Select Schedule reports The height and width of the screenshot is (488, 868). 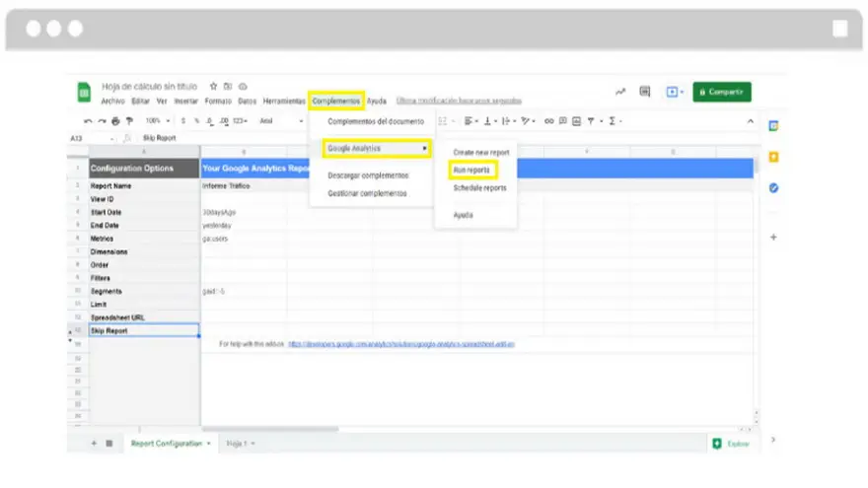(480, 188)
